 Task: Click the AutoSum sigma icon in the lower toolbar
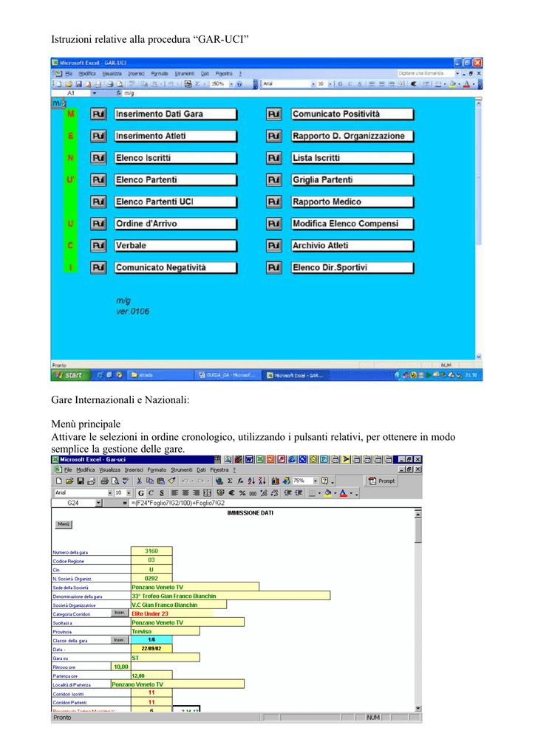click(230, 481)
